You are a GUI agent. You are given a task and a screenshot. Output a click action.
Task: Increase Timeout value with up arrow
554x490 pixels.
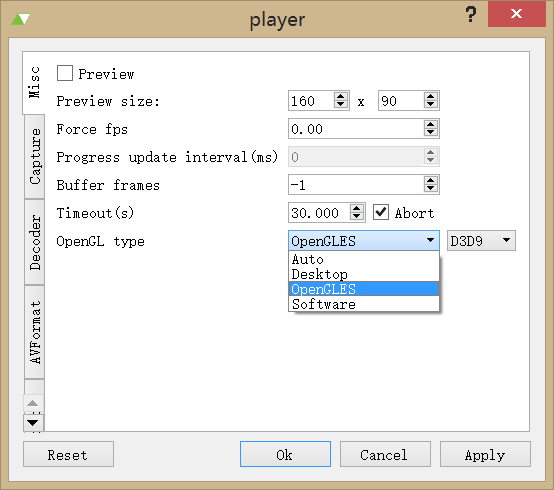pos(356,208)
